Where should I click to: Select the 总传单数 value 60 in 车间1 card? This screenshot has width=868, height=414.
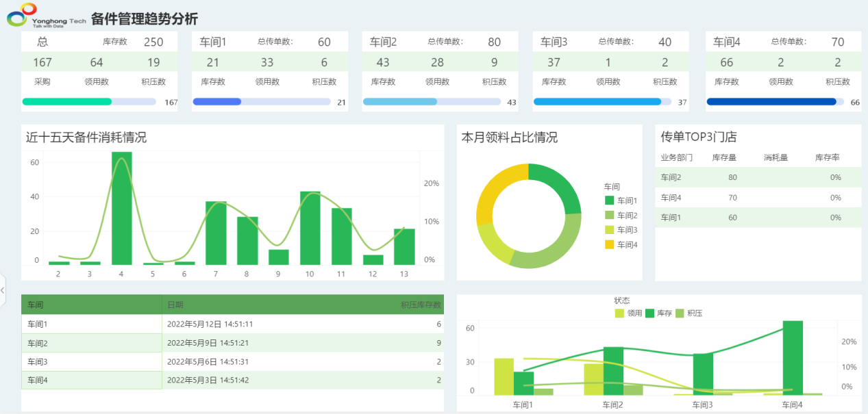[x=324, y=42]
